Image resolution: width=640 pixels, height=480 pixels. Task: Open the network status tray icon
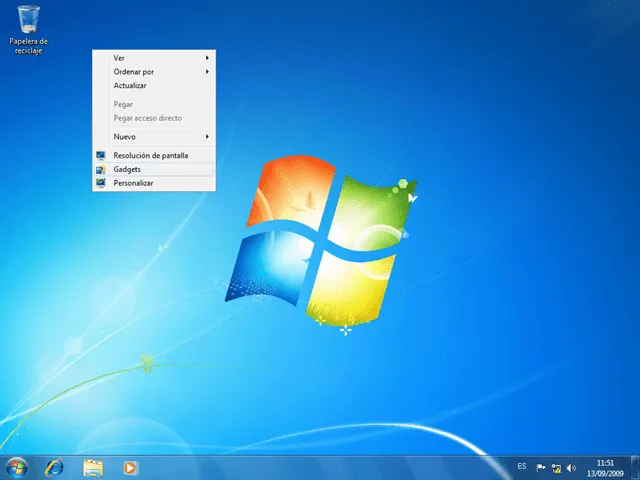(x=556, y=468)
